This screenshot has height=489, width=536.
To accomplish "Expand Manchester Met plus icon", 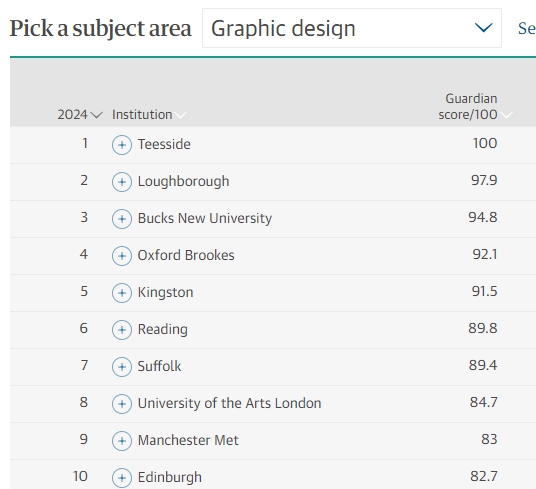I will 122,441.
